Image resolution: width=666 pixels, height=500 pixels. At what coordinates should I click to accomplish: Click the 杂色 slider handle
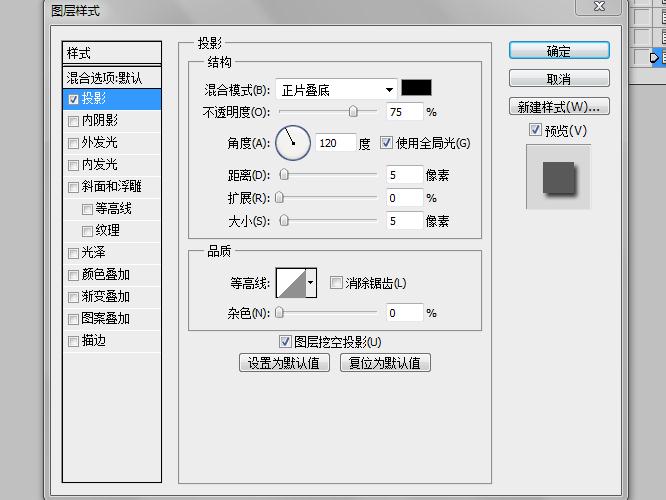click(x=279, y=312)
